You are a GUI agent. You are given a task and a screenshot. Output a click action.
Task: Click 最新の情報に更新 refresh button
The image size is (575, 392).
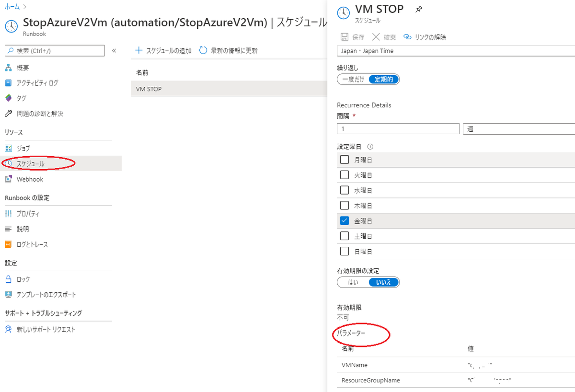pyautogui.click(x=229, y=50)
